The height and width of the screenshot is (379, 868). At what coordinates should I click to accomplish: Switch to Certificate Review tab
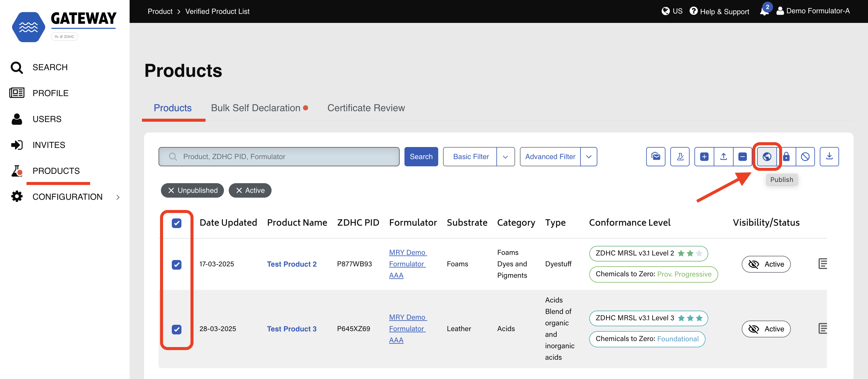click(x=366, y=108)
